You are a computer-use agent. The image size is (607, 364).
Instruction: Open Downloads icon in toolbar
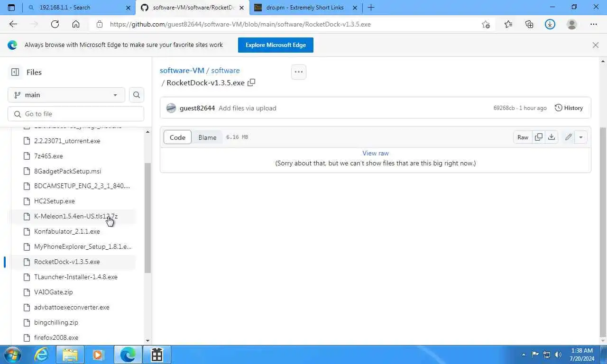click(x=550, y=24)
